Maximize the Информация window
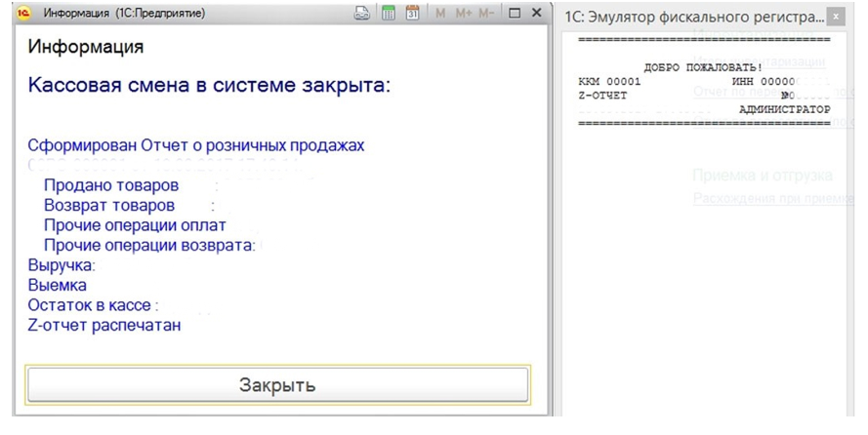868x435 pixels. point(515,14)
